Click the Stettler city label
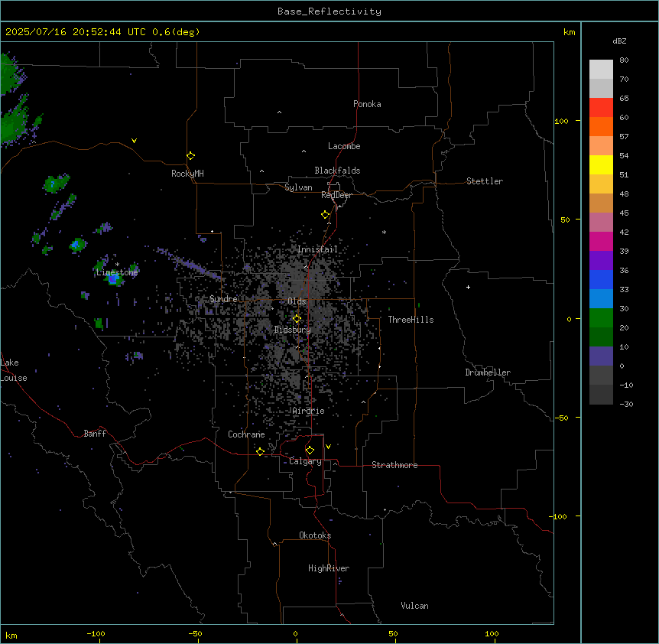Screen dimensions: 659x644 [485, 181]
